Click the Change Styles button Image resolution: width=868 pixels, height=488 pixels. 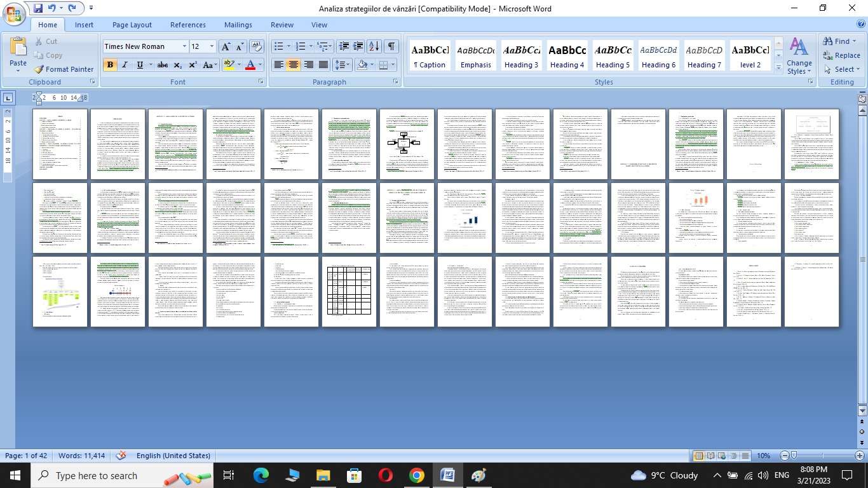(x=799, y=56)
